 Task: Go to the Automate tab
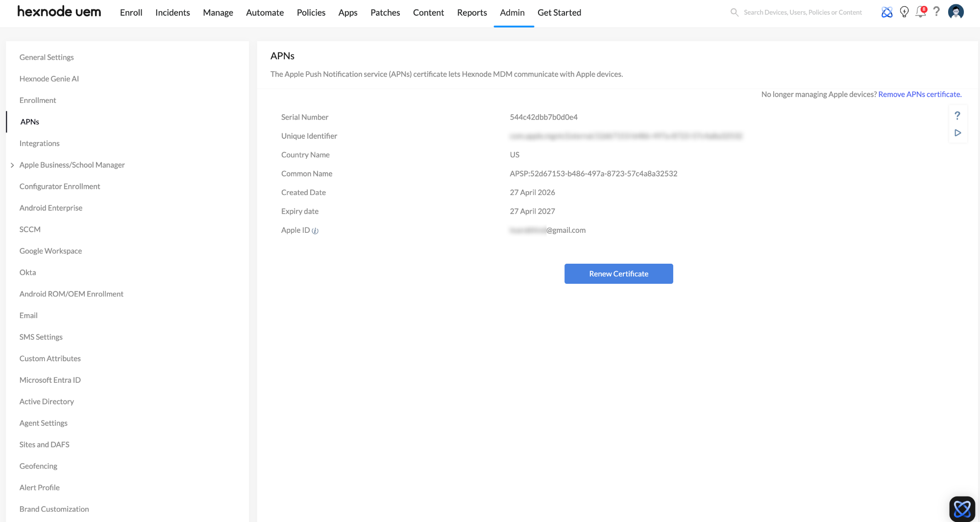265,13
